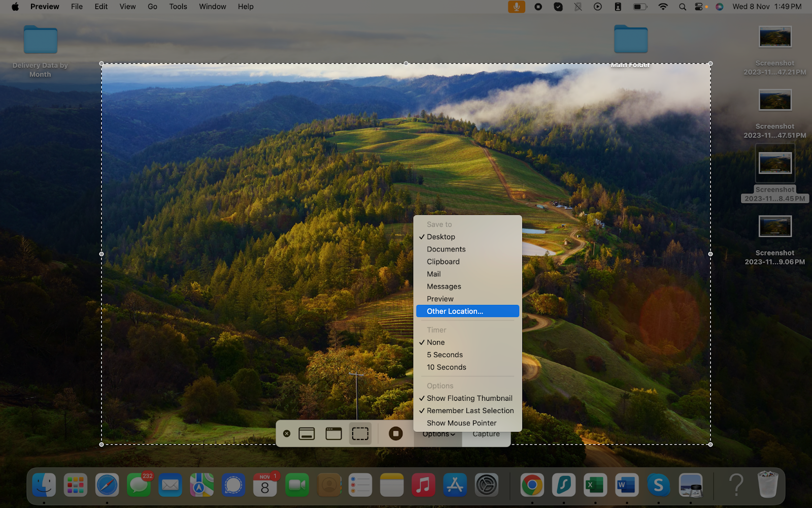This screenshot has height=508, width=812.
Task: Set save destination to Clipboard
Action: tap(443, 262)
